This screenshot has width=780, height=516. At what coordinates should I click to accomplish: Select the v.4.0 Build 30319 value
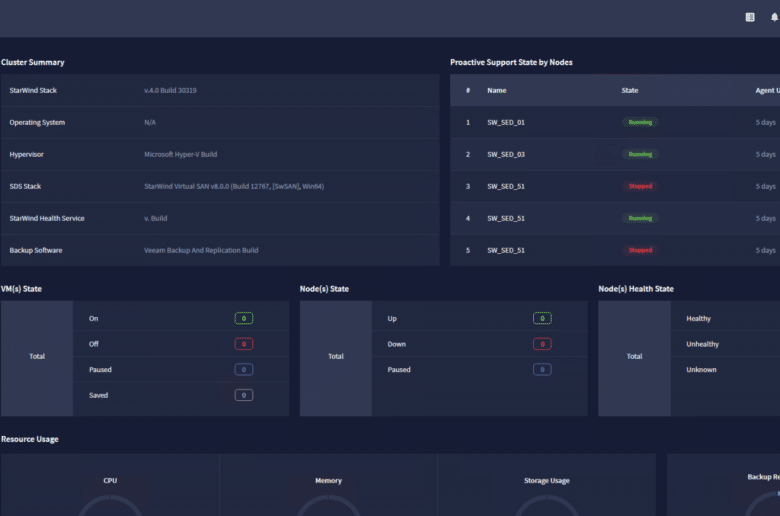click(x=170, y=90)
